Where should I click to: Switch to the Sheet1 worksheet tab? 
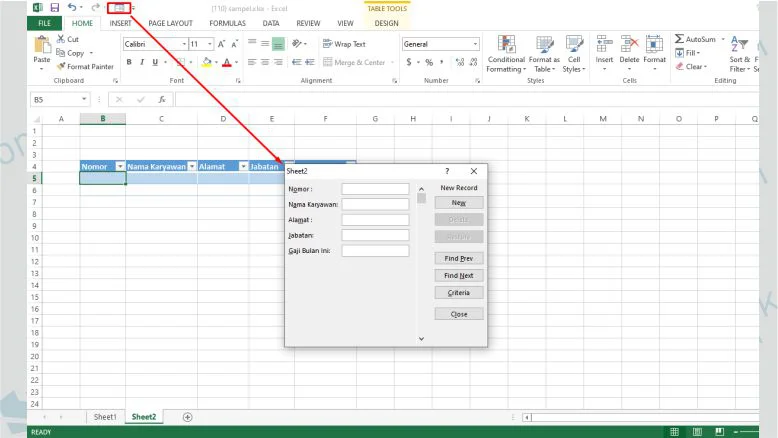pos(105,417)
